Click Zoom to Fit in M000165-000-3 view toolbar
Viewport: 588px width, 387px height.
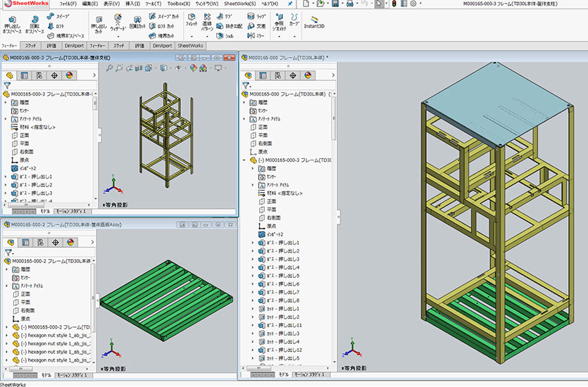[109, 68]
